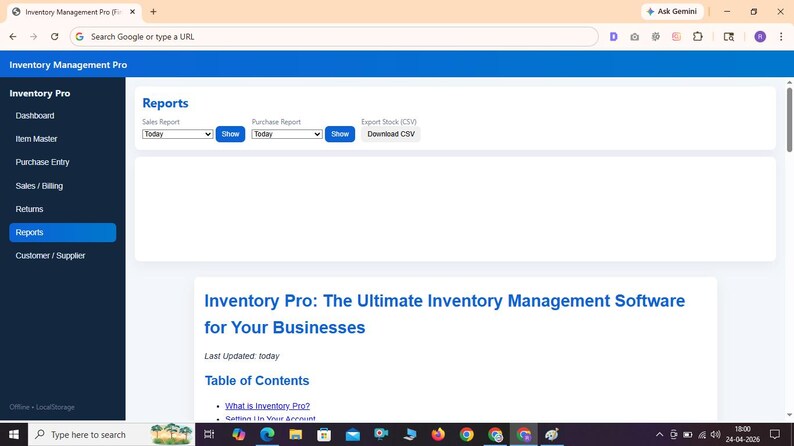
Task: Click the camera screenshot extension icon
Action: point(634,36)
